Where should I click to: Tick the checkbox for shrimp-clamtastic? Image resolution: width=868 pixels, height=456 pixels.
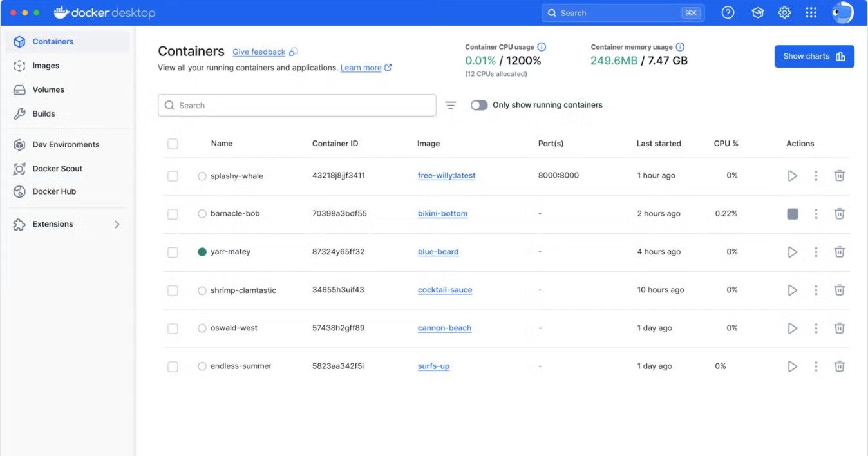[x=173, y=290]
